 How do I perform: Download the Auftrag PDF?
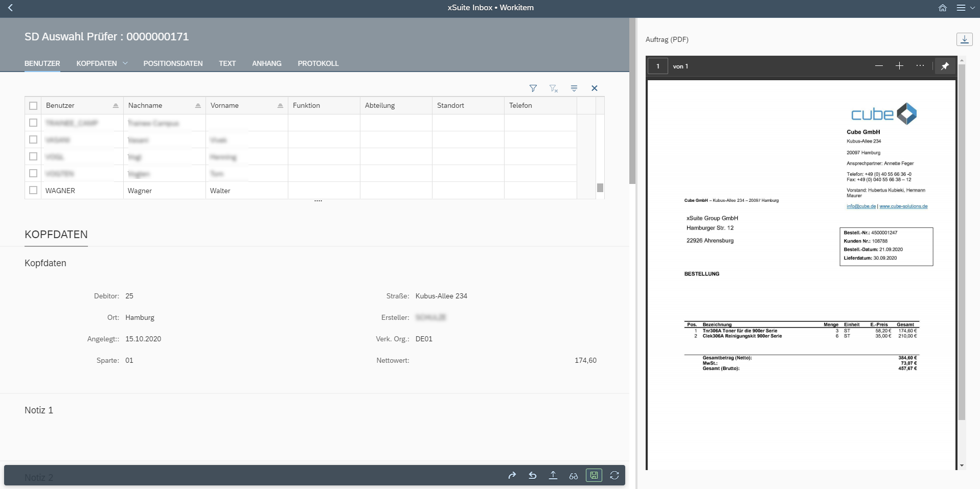coord(964,39)
